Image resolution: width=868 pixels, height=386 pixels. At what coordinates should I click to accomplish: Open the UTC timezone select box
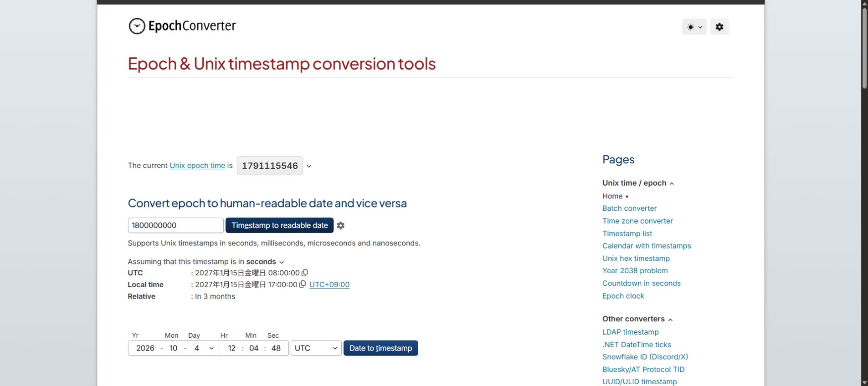click(316, 348)
